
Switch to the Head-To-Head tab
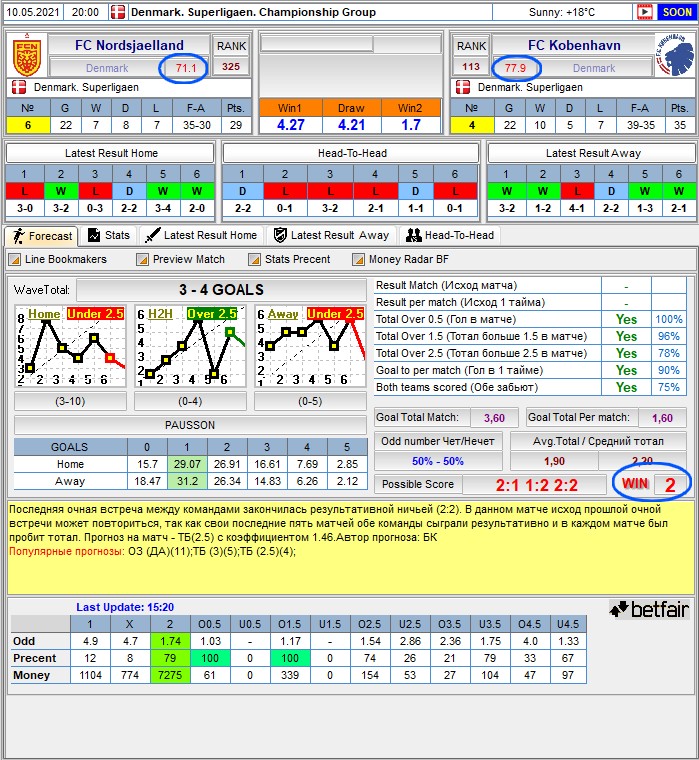pos(450,235)
